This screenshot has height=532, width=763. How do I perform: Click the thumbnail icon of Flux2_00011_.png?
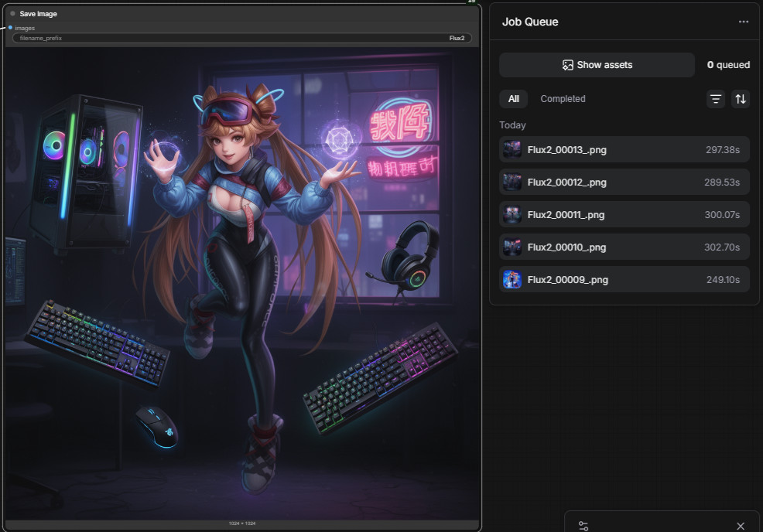(512, 215)
